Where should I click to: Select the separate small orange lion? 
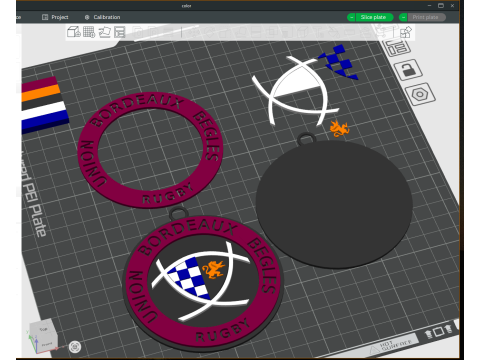pyautogui.click(x=339, y=128)
